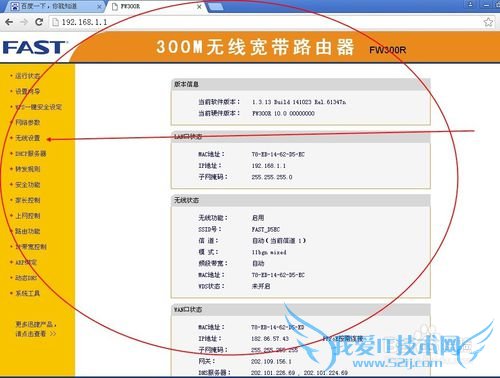Open 路由功能 in the sidebar
500x378 pixels.
pyautogui.click(x=27, y=231)
